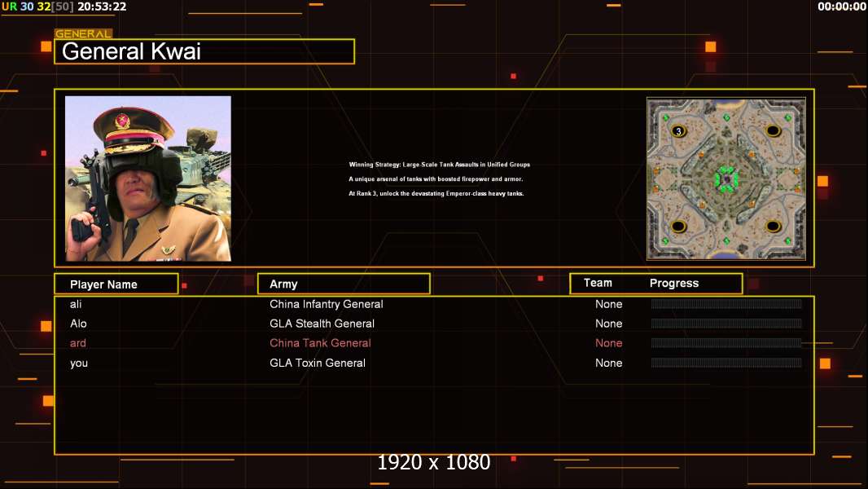Select player name ali
This screenshot has width=868, height=489.
[76, 304]
